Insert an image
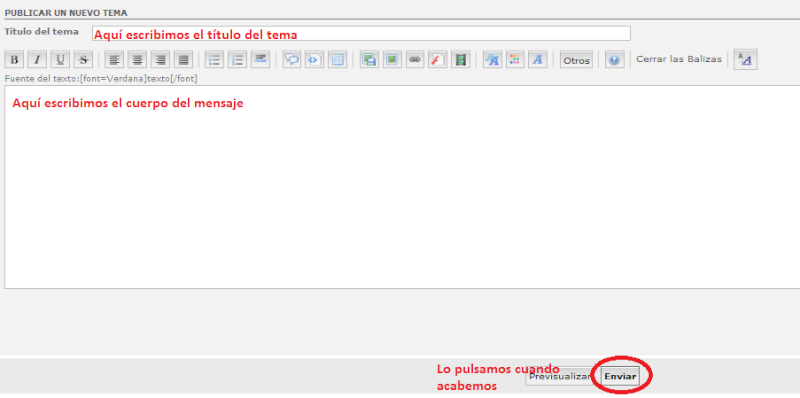This screenshot has height=398, width=800. point(392,60)
